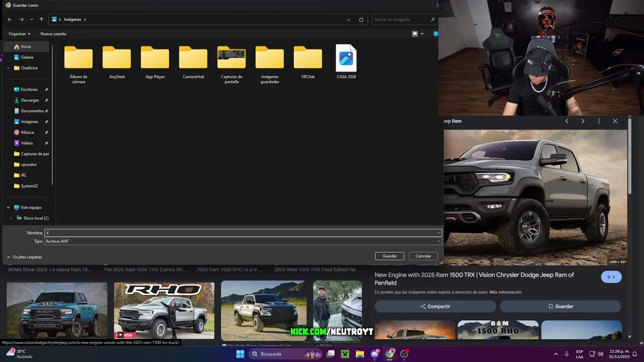Collapse with Ocultar carpetas

pos(24,257)
